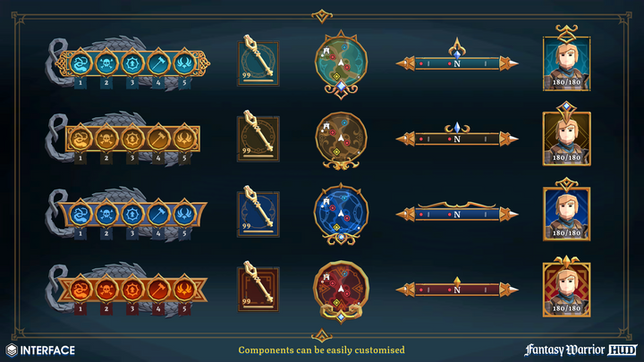Click the INTERFACE logo at bottom left
The height and width of the screenshot is (362, 644).
(40, 350)
